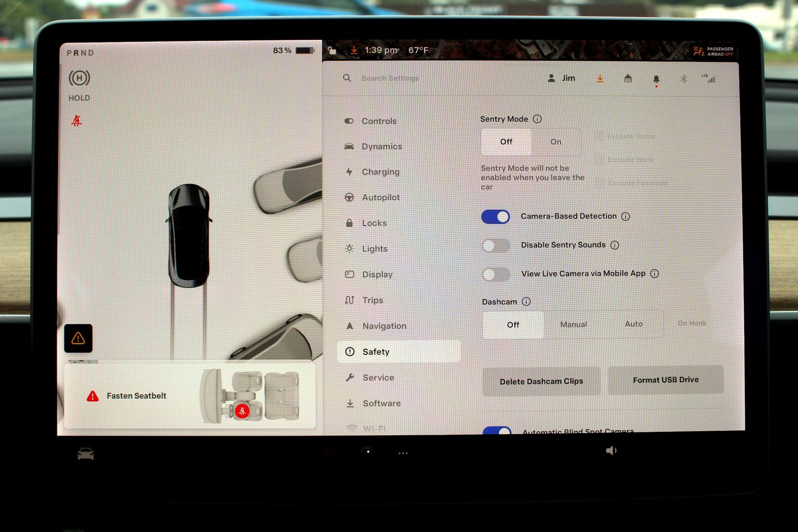Show info for Sentry Mode
This screenshot has height=532, width=798.
pos(537,119)
